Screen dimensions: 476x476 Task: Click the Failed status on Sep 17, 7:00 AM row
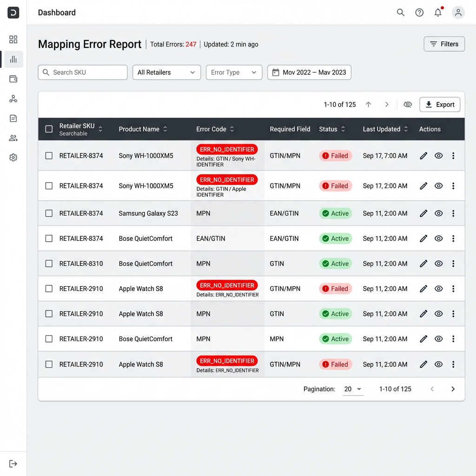pyautogui.click(x=336, y=156)
